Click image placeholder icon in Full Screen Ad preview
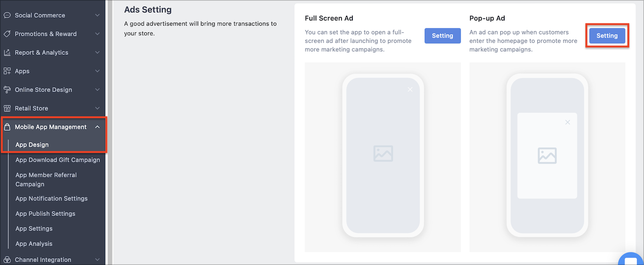Image resolution: width=644 pixels, height=265 pixels. 383,153
